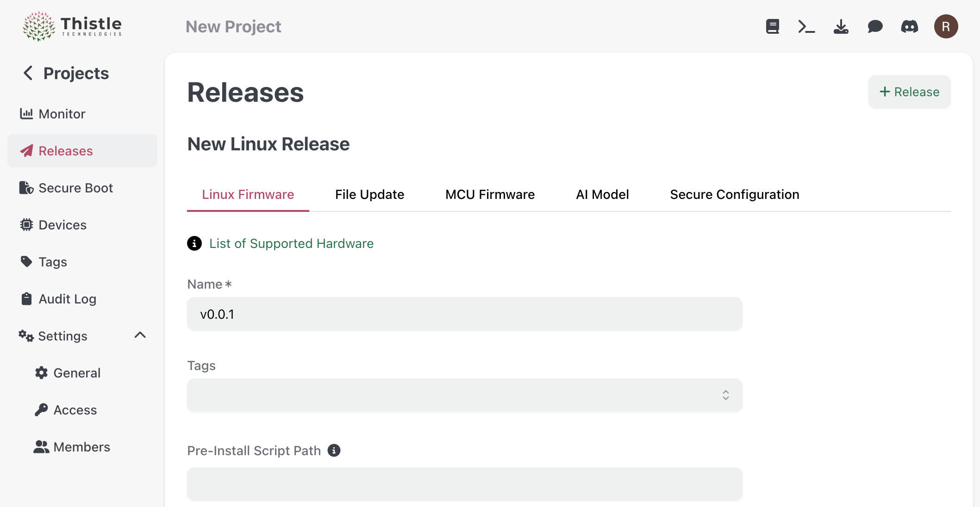The width and height of the screenshot is (980, 507).
Task: Expand the Tags dropdown stepper arrows
Action: [x=726, y=395]
